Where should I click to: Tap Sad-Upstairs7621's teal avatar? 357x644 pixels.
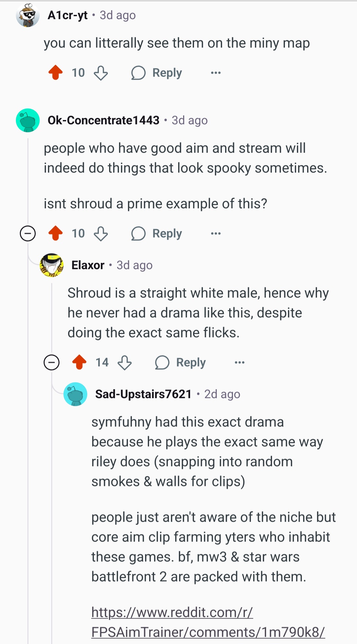pos(75,394)
